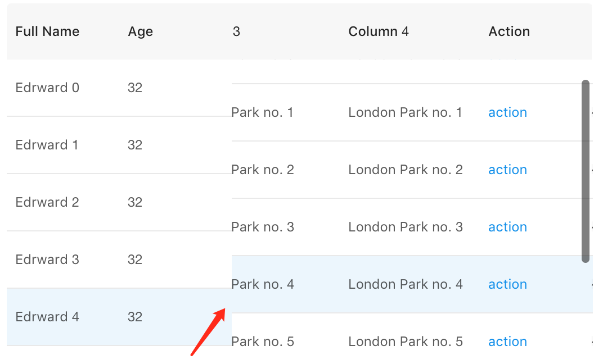603x364 pixels.
Task: Click the column header labeled 3
Action: tap(236, 31)
